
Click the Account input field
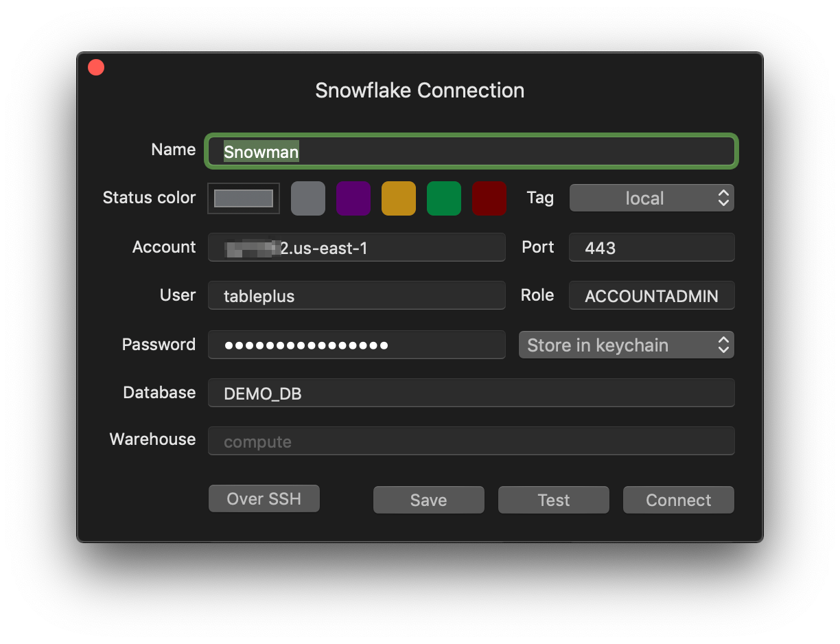(x=357, y=247)
